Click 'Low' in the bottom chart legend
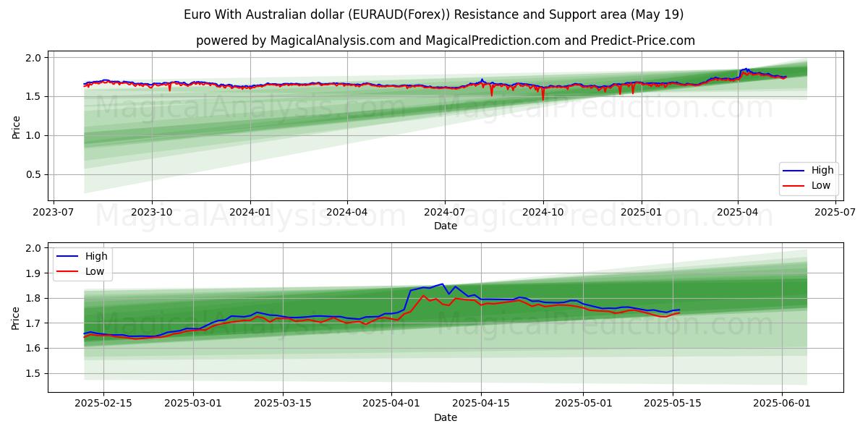This screenshot has width=868, height=434. click(95, 271)
